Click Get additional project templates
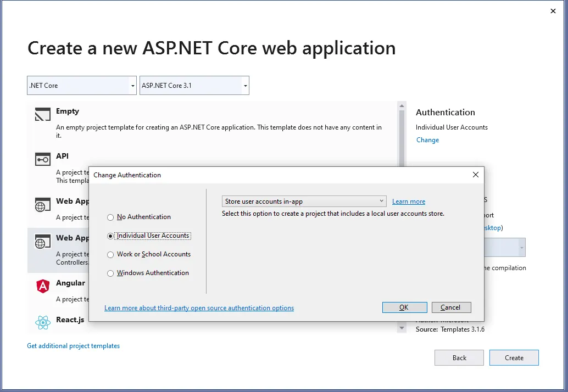 pos(73,346)
